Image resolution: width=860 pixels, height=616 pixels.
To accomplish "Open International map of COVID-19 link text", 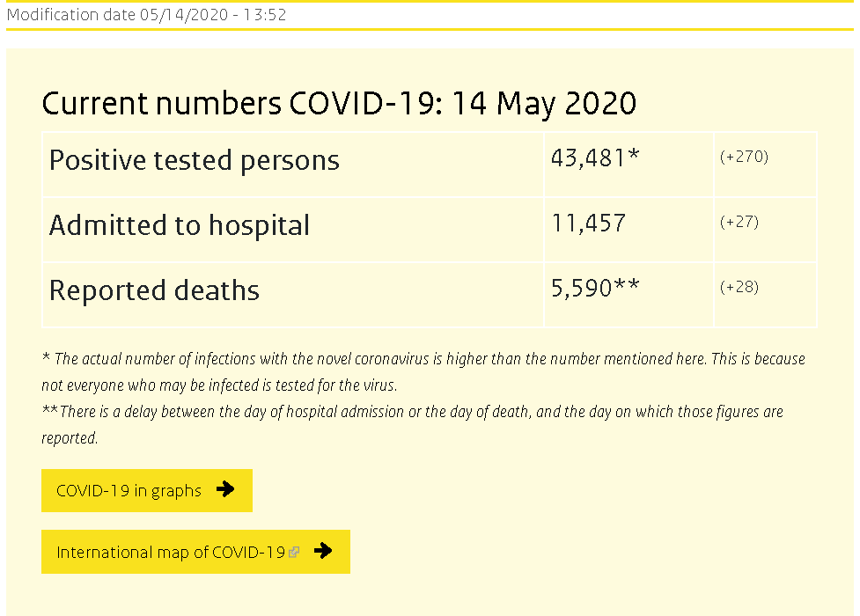I will coord(171,553).
